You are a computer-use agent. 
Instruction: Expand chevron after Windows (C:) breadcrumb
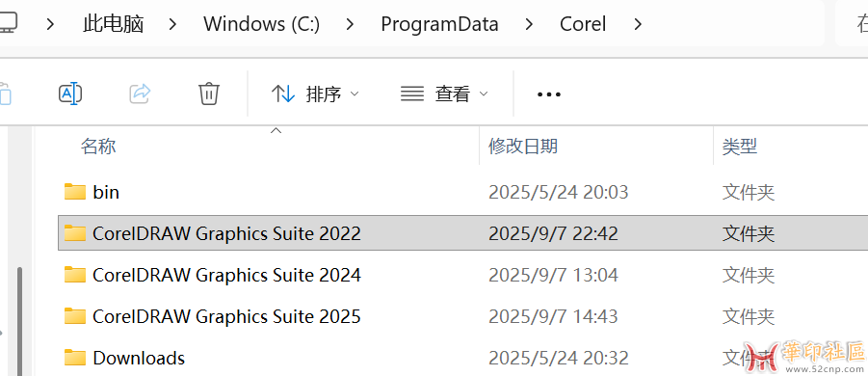350,24
